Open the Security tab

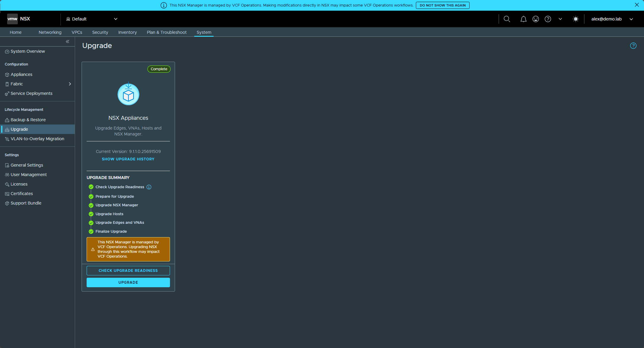[100, 32]
